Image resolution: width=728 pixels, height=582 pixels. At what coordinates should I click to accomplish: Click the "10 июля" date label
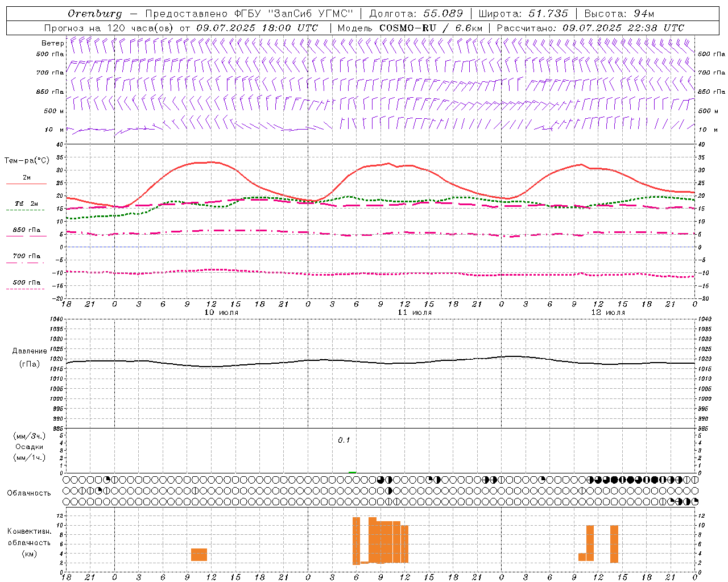[221, 313]
